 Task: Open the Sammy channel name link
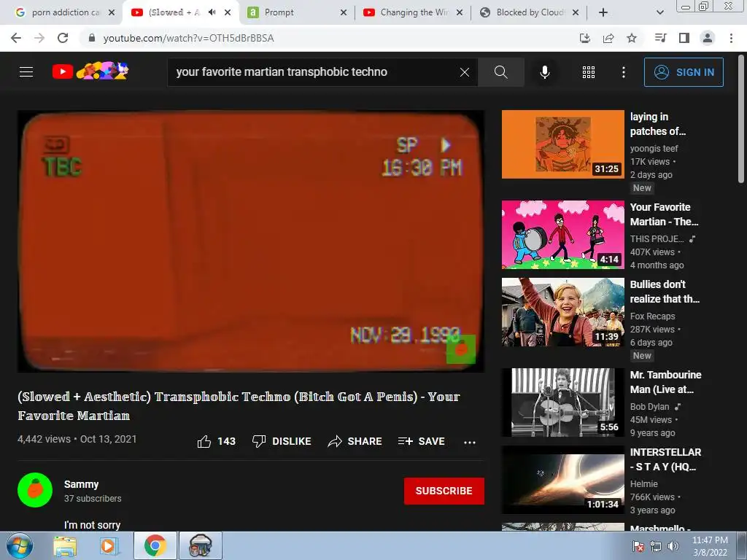click(x=82, y=484)
